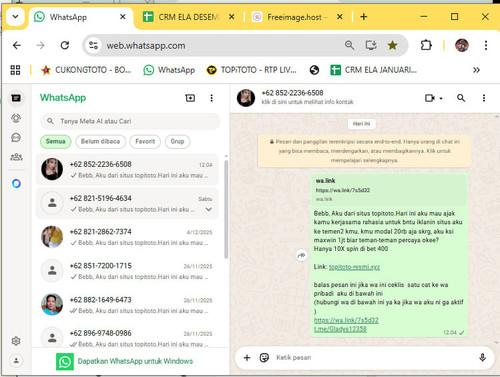500x377 pixels.
Task: Click the Tanya Meta AI search field
Action: [x=130, y=121]
